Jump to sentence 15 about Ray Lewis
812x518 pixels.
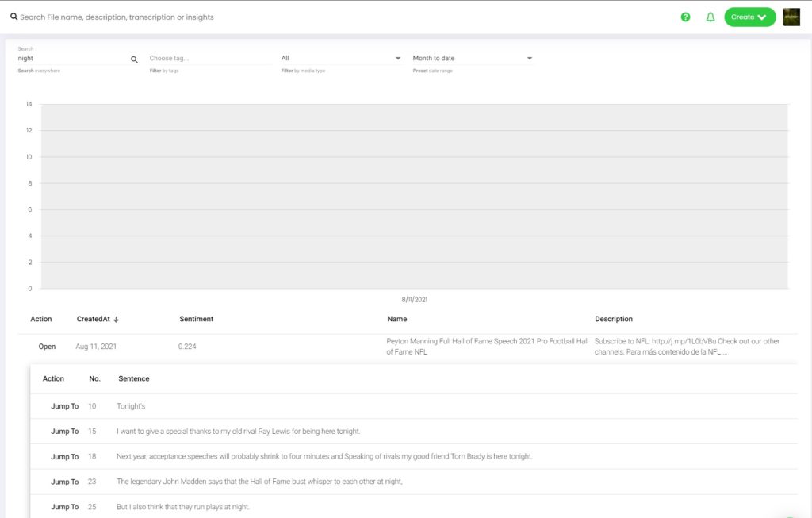64,432
